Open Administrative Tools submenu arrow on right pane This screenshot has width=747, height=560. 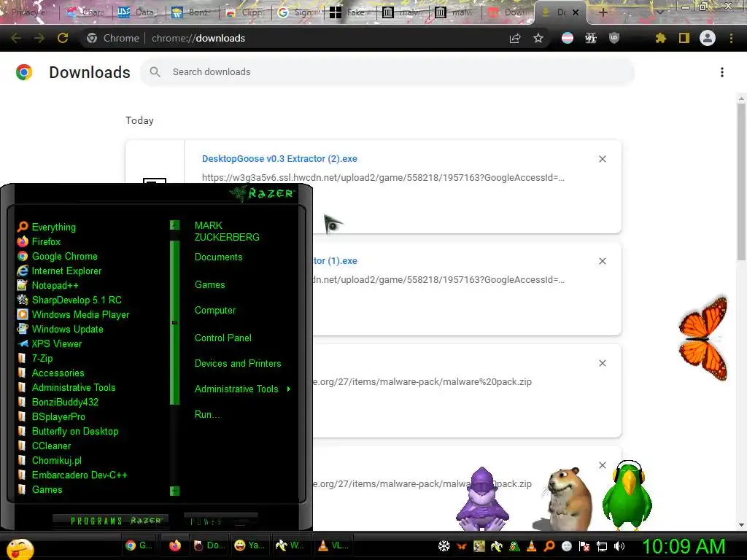tap(289, 389)
